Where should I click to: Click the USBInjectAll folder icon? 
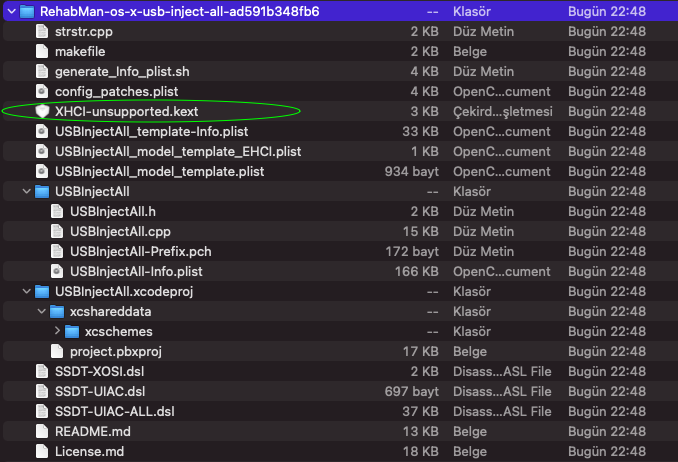coord(41,191)
